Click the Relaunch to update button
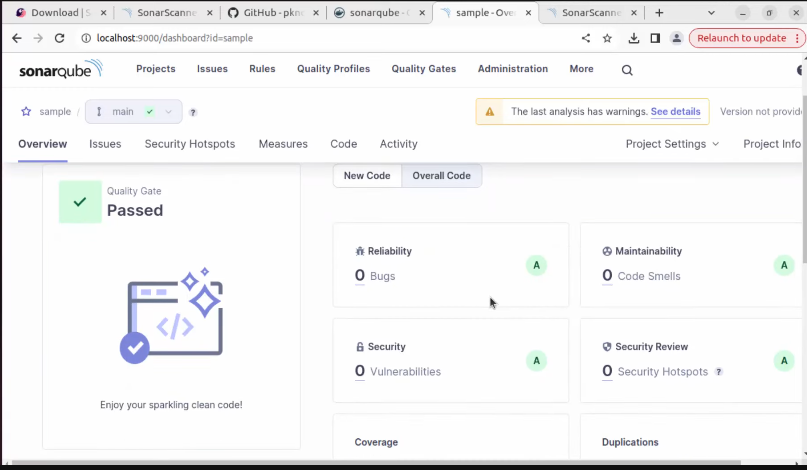The image size is (807, 470). click(x=741, y=38)
